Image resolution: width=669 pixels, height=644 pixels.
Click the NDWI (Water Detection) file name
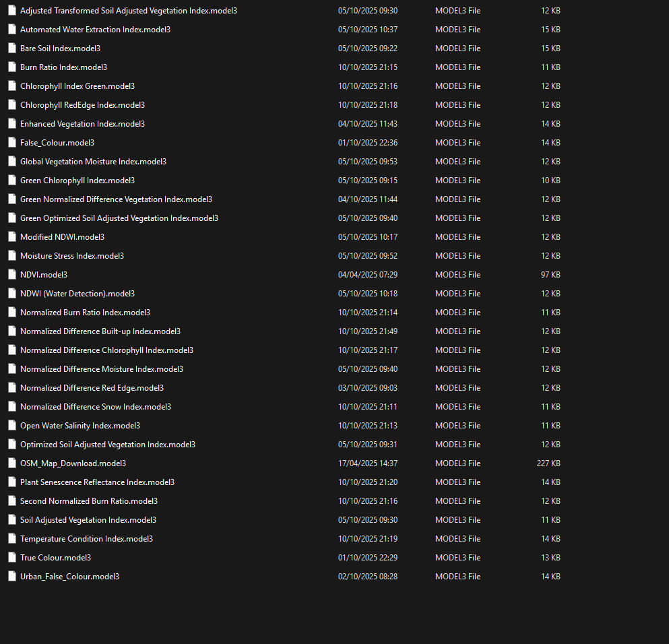click(77, 293)
